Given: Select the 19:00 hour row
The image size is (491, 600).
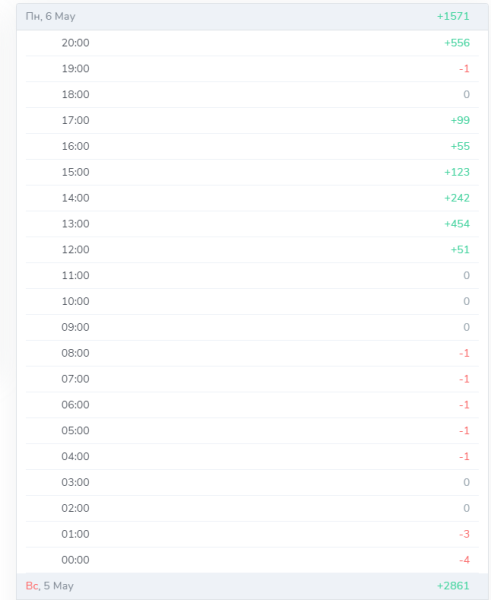Looking at the screenshot, I should [252, 69].
